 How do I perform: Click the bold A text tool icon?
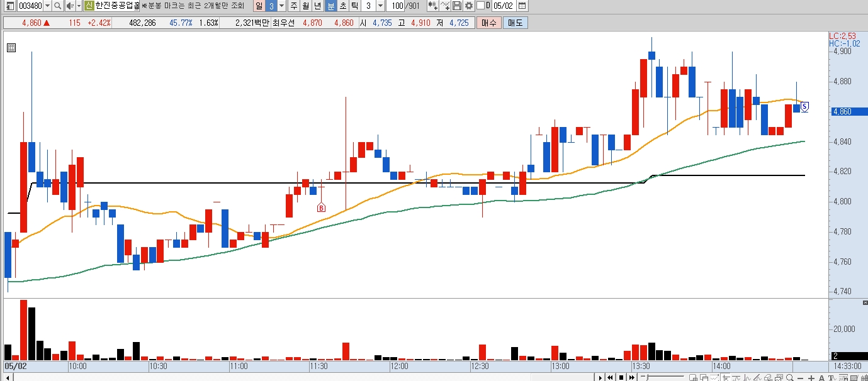(821, 377)
